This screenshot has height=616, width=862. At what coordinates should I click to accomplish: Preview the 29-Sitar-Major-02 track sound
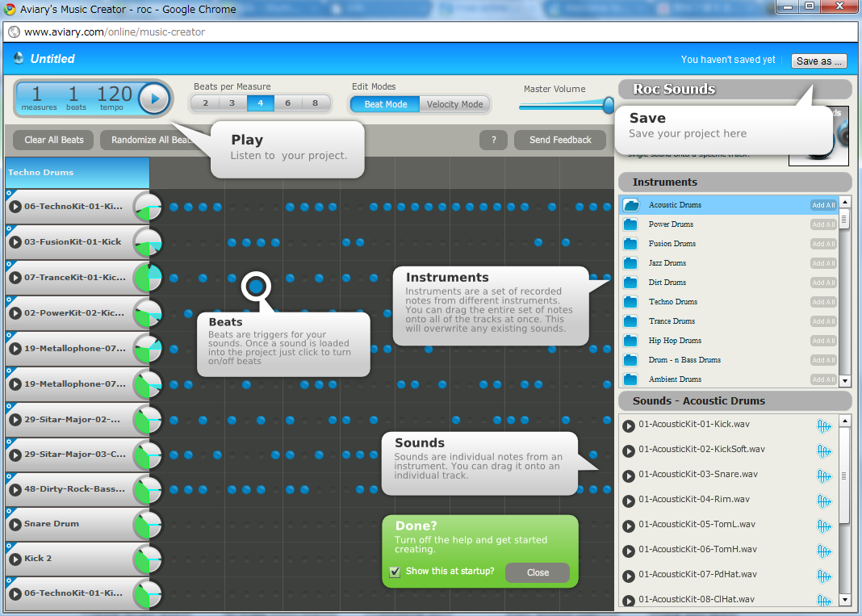tap(15, 420)
